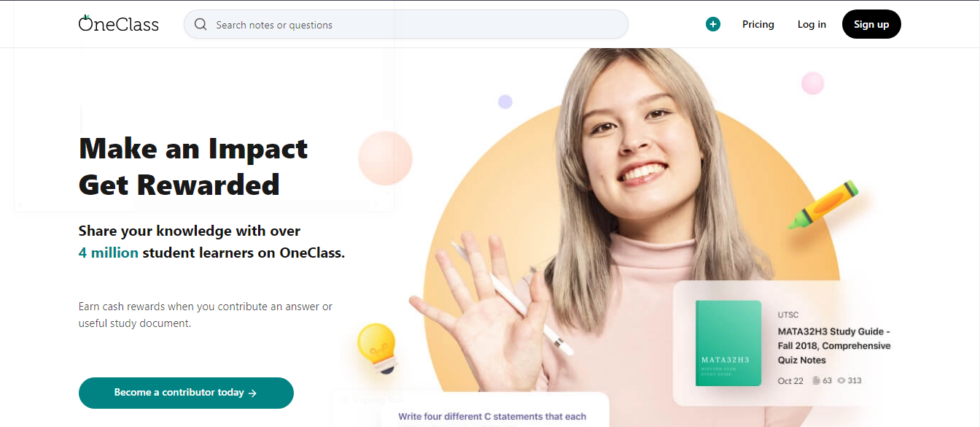Click the magnifier icon in search bar
Image resolution: width=980 pixels, height=427 pixels.
tap(201, 24)
